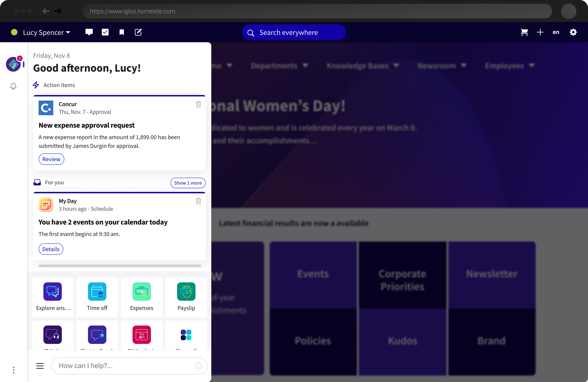Screen dimensions: 588x382
Task: Open the shopping cart icon
Action: click(x=524, y=32)
